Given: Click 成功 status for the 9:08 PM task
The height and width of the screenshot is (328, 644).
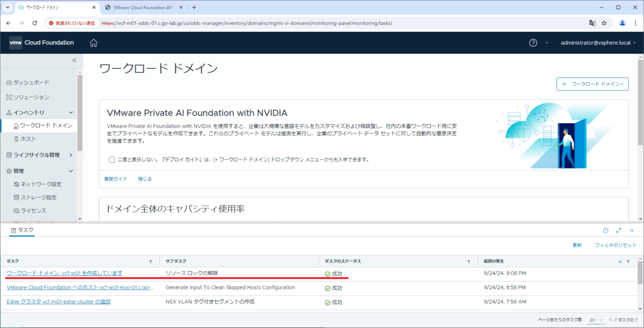Looking at the screenshot, I should (x=333, y=274).
